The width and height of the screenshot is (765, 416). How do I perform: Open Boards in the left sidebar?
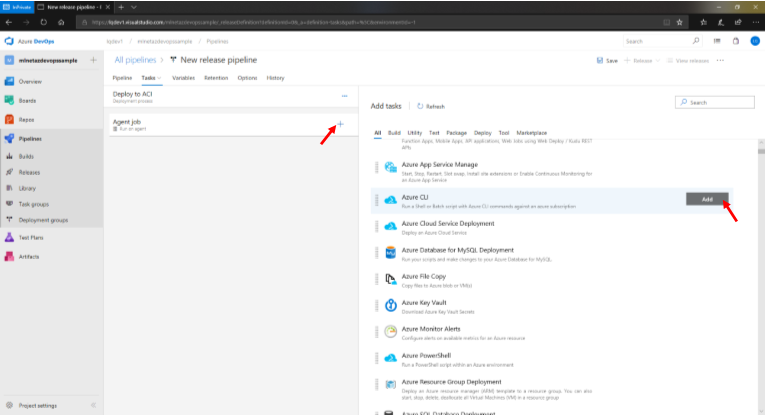(30, 100)
